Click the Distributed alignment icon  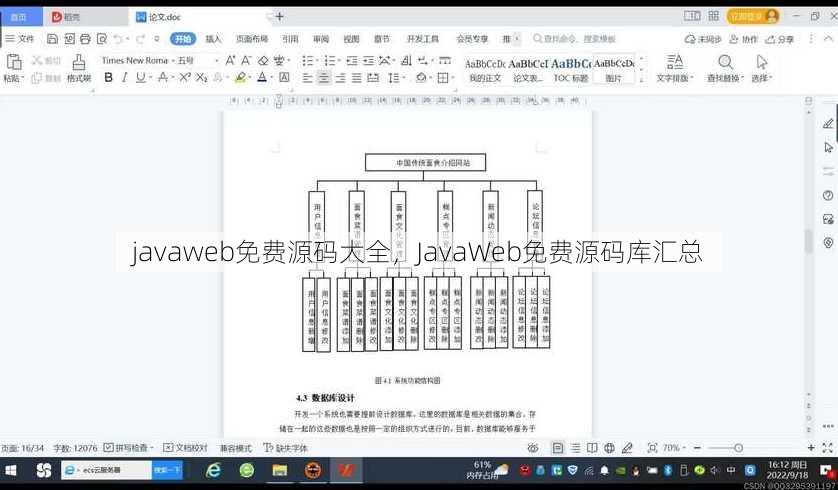[373, 78]
